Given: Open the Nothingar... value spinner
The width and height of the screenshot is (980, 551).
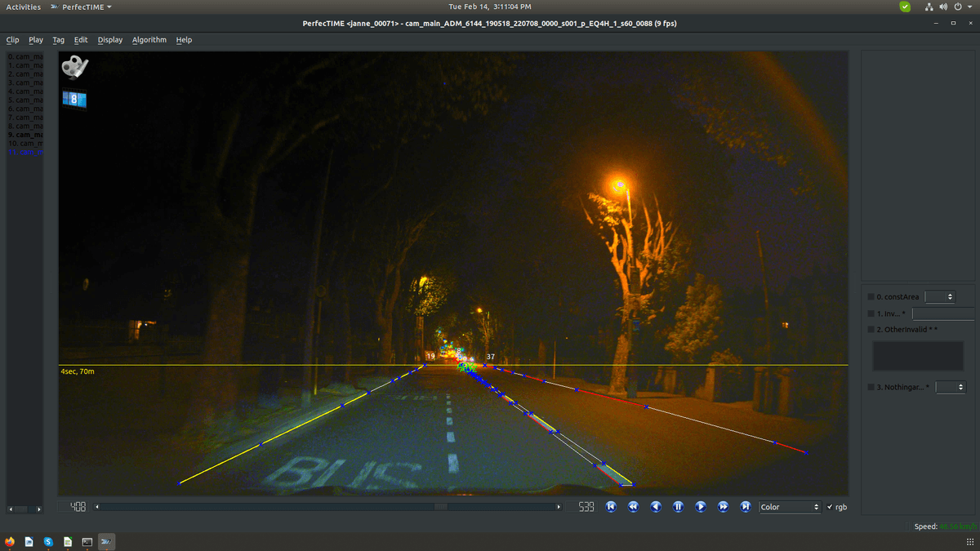Looking at the screenshot, I should (951, 387).
